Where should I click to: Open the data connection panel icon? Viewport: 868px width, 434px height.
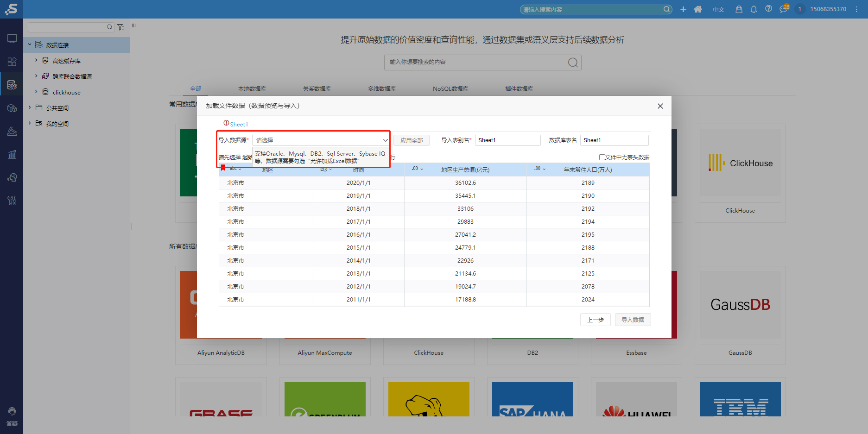click(12, 84)
